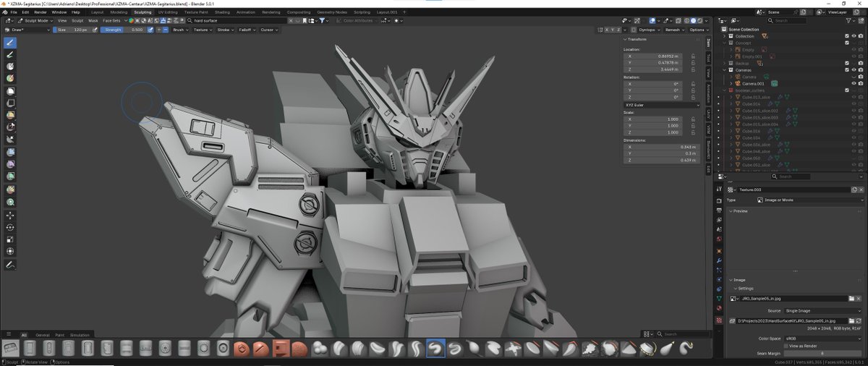The height and width of the screenshot is (366, 868).
Task: Toggle exclude checkbox for boolean_cutters collection
Action: (x=847, y=90)
